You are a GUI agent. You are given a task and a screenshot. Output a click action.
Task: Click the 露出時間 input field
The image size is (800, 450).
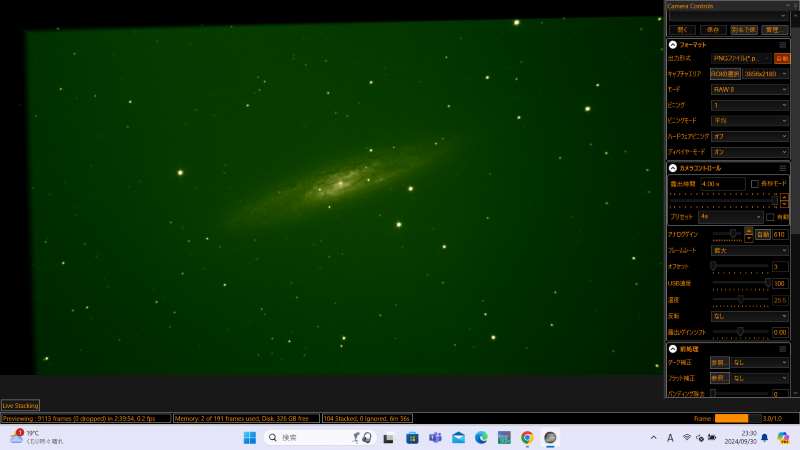pyautogui.click(x=722, y=184)
